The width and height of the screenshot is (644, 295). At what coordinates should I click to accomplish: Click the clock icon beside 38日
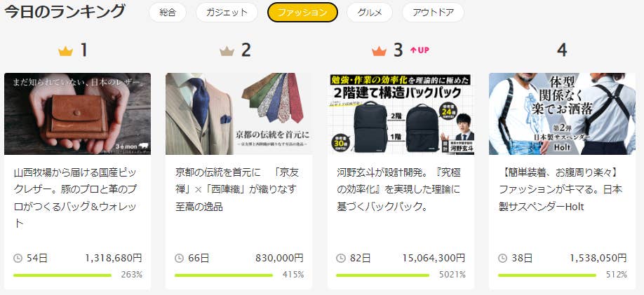point(503,258)
